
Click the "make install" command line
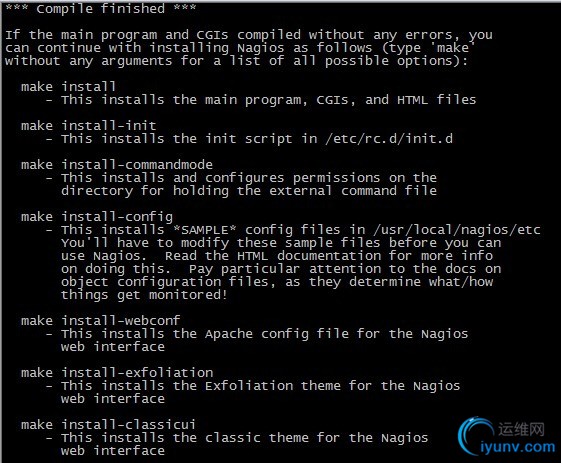[x=68, y=87]
